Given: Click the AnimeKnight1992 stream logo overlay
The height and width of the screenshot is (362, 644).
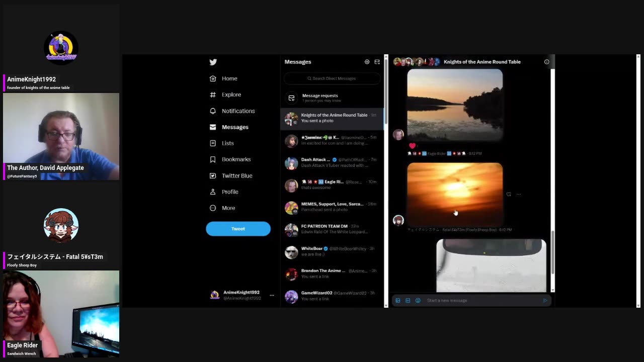Looking at the screenshot, I should 61,48.
